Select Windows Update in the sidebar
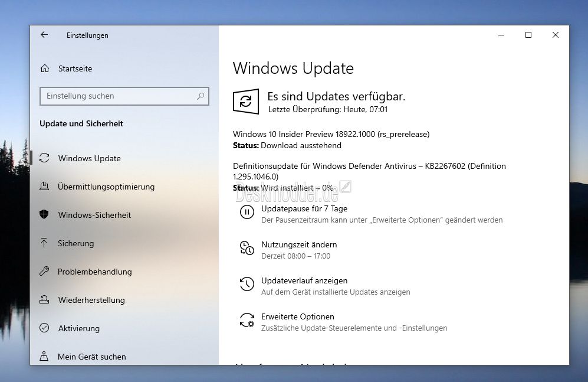 click(x=89, y=158)
